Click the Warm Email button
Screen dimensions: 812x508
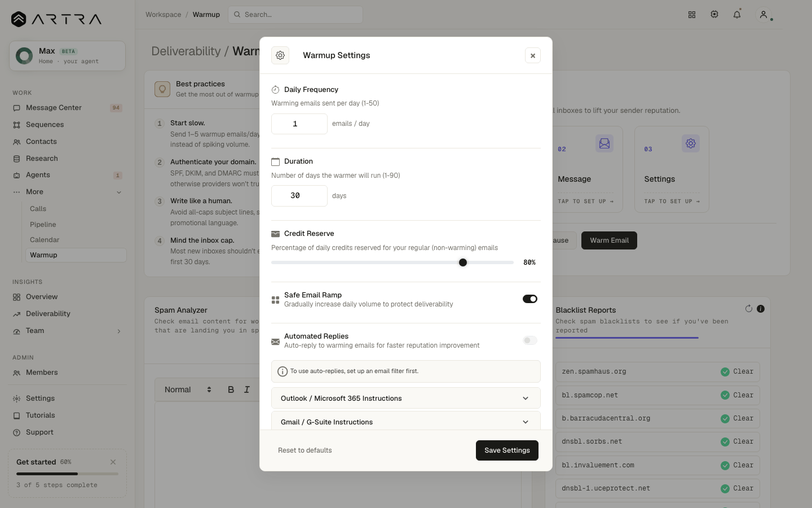coord(609,240)
